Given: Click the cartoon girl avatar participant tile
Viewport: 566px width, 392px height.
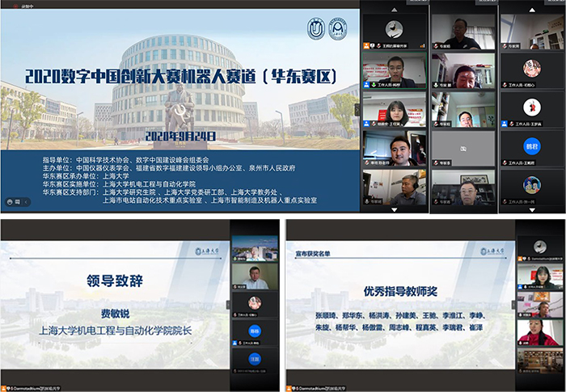Looking at the screenshot, I should coord(533,69).
